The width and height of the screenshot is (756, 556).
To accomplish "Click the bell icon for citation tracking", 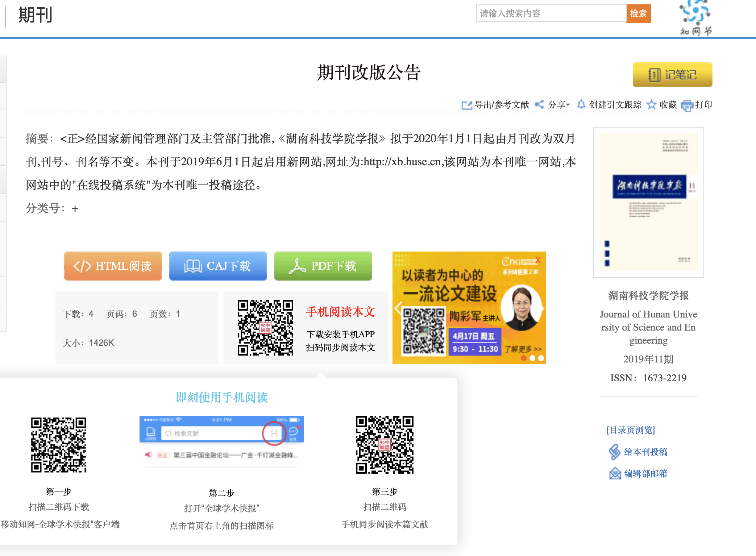I will point(581,104).
